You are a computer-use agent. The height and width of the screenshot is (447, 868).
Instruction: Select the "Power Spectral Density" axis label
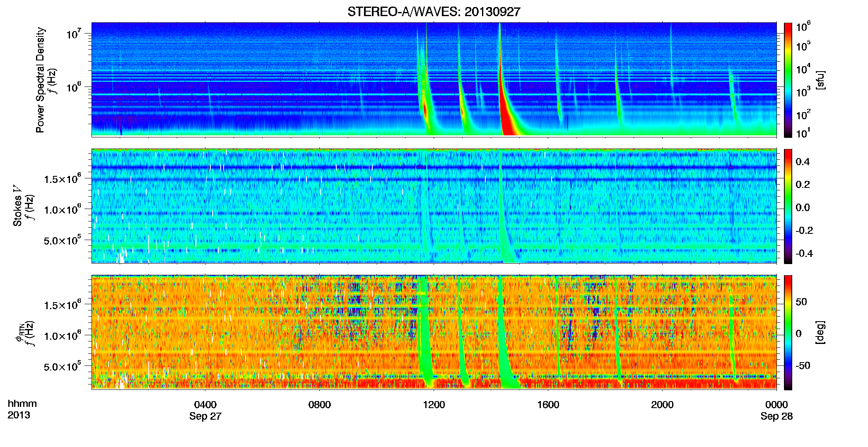[40, 80]
